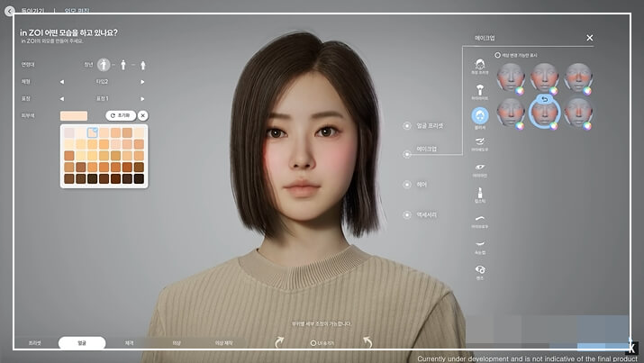The height and width of the screenshot is (363, 644).
Task: Open color wheel on top-middle blusher thumbnail
Action: (x=554, y=91)
